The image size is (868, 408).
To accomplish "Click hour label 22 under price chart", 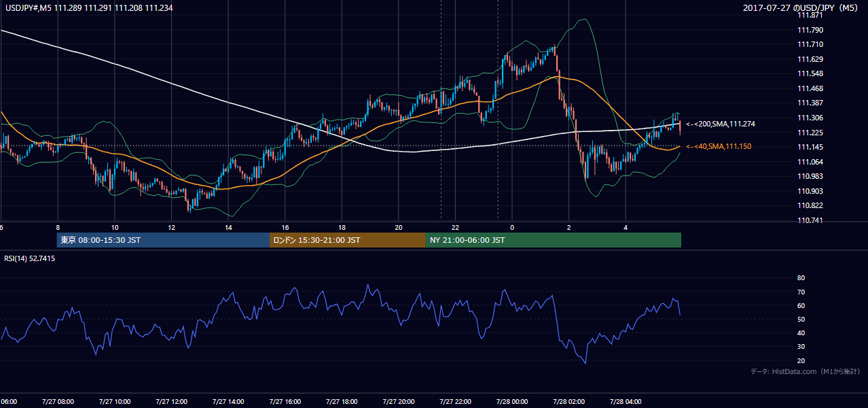I will [x=455, y=227].
